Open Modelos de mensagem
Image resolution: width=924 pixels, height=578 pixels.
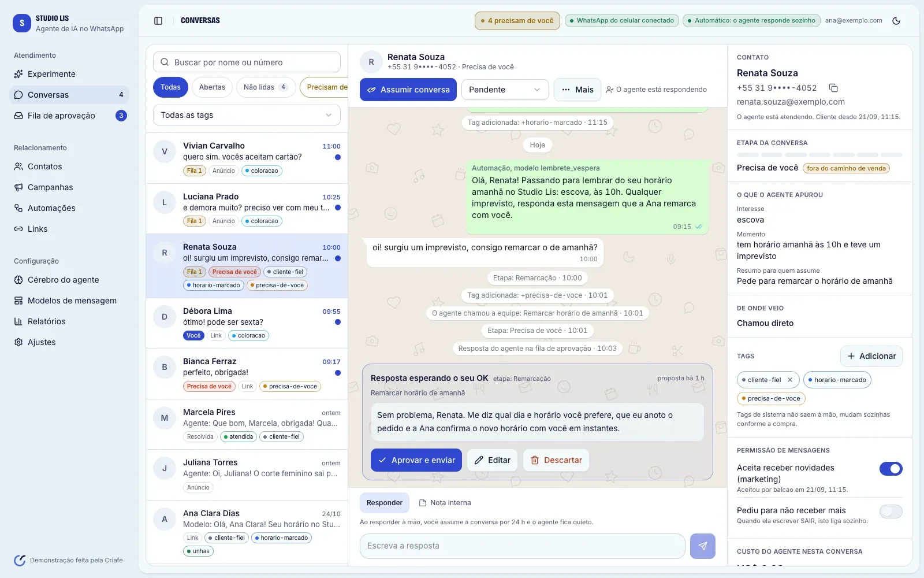[x=69, y=301]
